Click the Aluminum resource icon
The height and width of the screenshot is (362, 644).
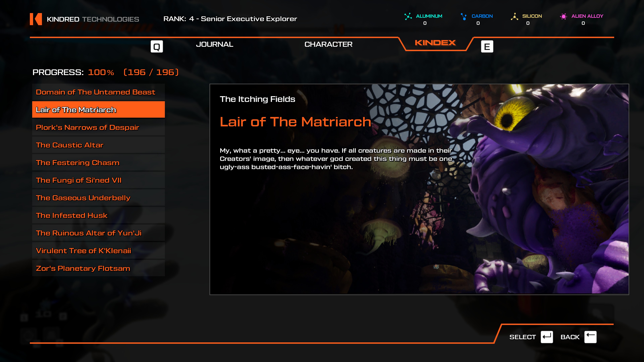pyautogui.click(x=408, y=16)
